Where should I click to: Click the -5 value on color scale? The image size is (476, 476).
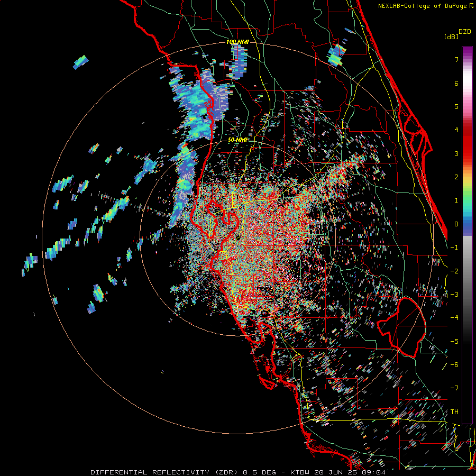pyautogui.click(x=454, y=342)
